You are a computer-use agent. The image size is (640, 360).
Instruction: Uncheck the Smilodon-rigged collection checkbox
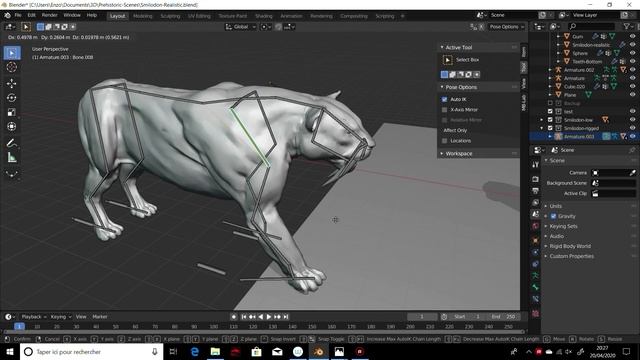[x=550, y=128]
